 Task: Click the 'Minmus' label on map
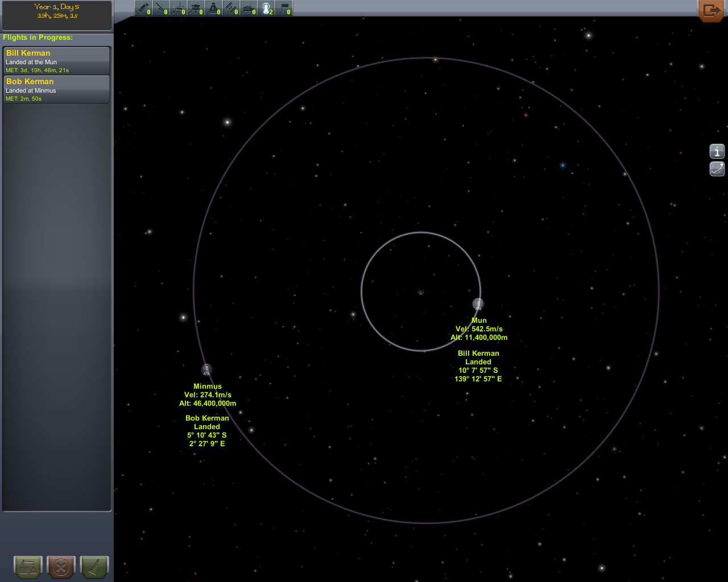tap(208, 386)
